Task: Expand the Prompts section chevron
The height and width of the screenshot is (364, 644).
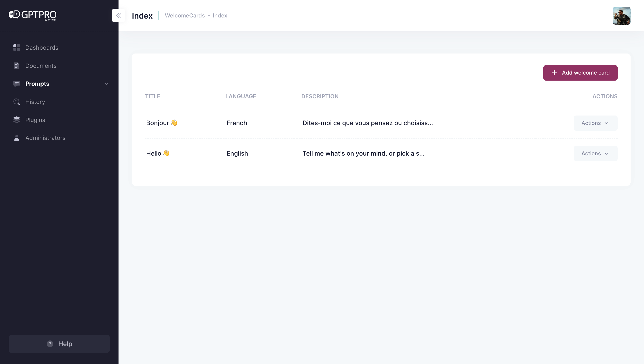Action: coord(106,84)
